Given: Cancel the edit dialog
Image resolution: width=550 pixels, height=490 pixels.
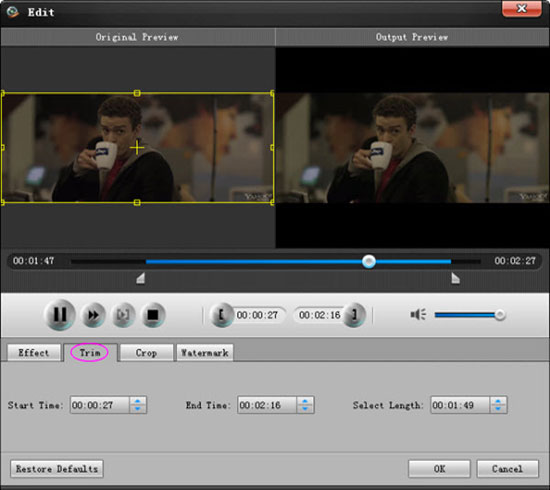Looking at the screenshot, I should click(x=507, y=469).
